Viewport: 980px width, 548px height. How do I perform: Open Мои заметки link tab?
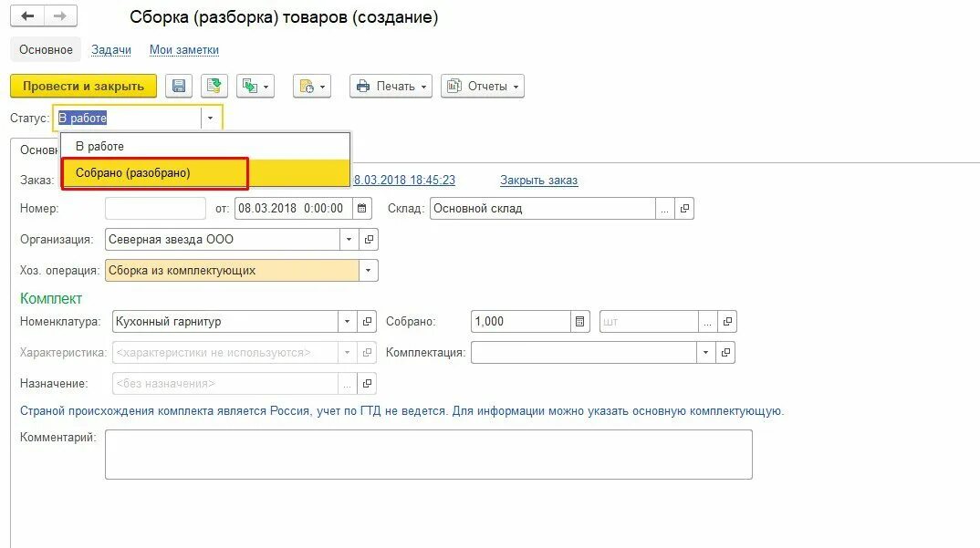(x=183, y=49)
